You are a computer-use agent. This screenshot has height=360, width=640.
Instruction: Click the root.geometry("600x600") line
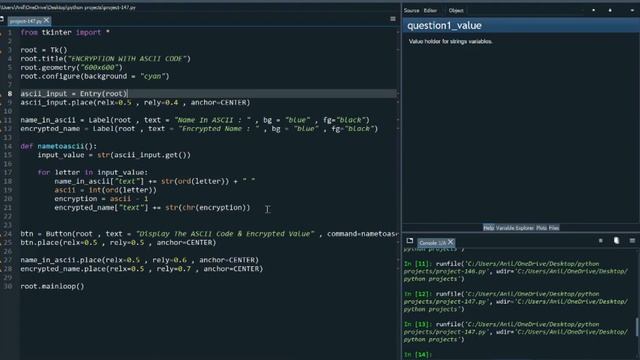click(71, 67)
